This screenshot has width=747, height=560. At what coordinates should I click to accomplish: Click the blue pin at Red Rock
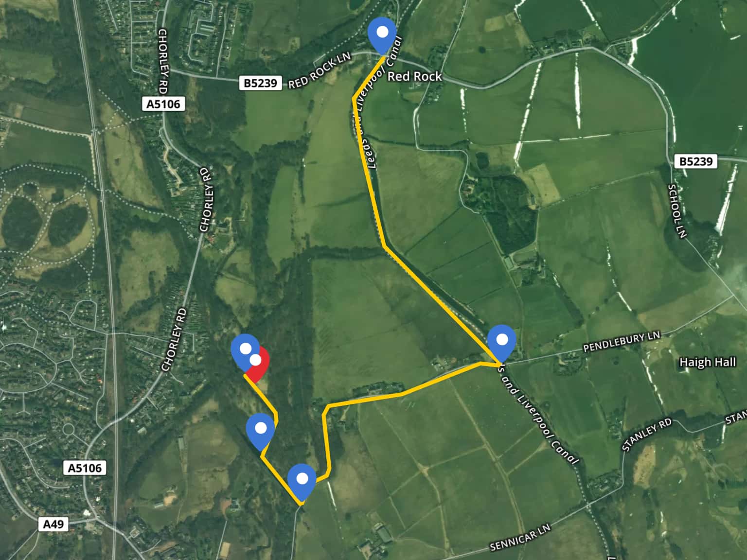383,35
